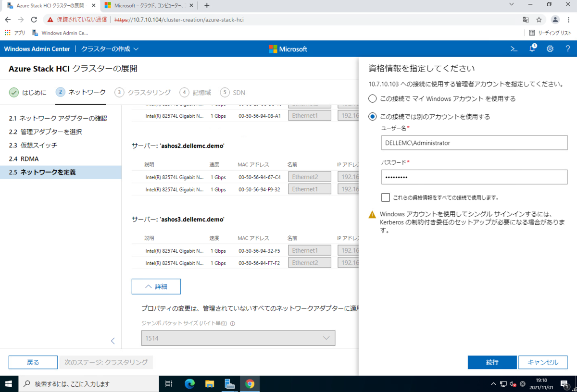The image size is (577, 392).
Task: Show hidden tray icons chevron
Action: [x=493, y=384]
